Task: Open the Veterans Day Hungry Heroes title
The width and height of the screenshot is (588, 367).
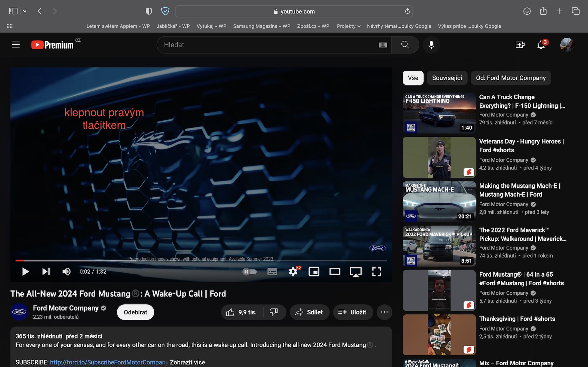Action: coord(521,146)
